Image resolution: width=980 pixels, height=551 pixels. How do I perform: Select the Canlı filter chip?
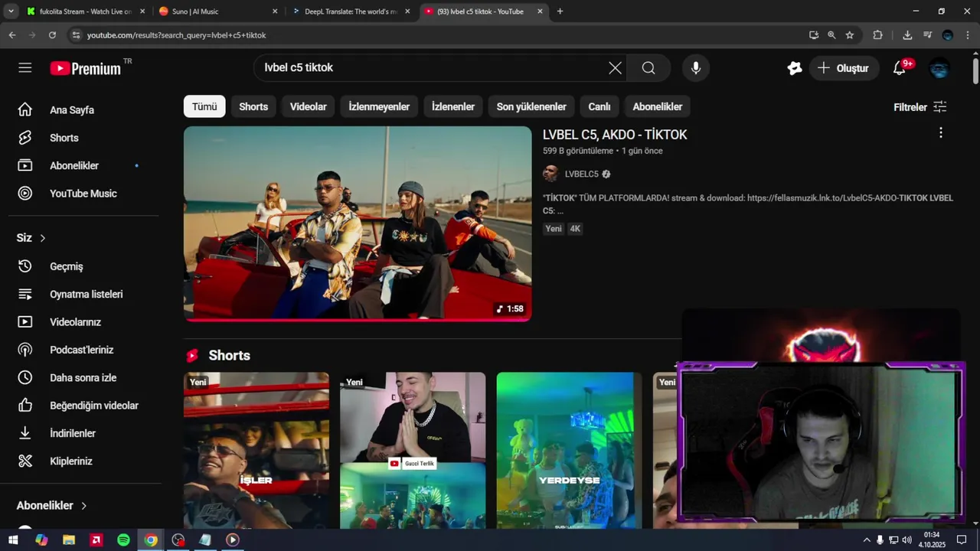point(599,106)
